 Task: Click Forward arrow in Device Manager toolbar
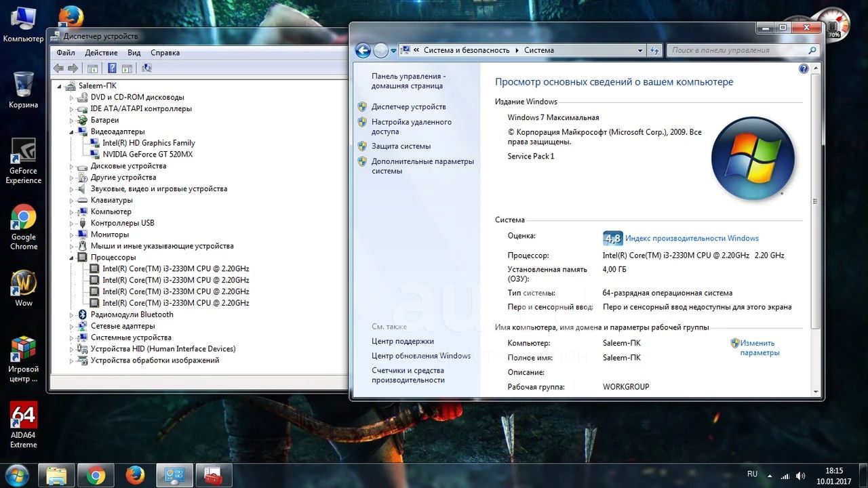(x=73, y=68)
